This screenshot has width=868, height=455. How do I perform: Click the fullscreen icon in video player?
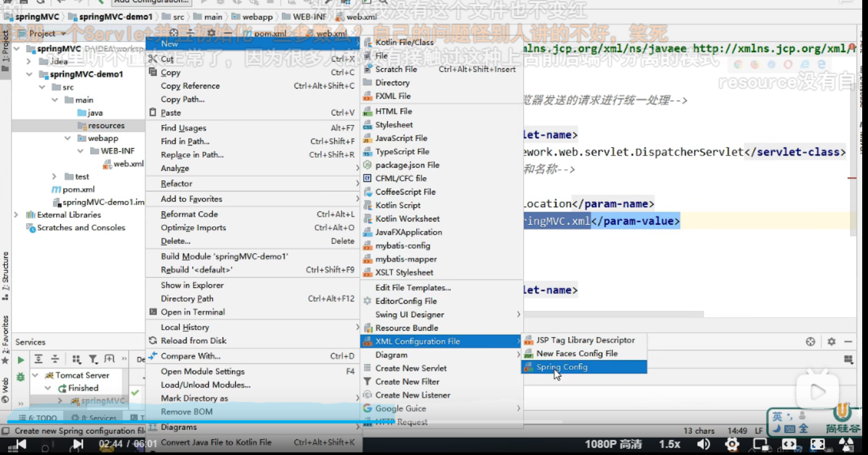(x=818, y=444)
